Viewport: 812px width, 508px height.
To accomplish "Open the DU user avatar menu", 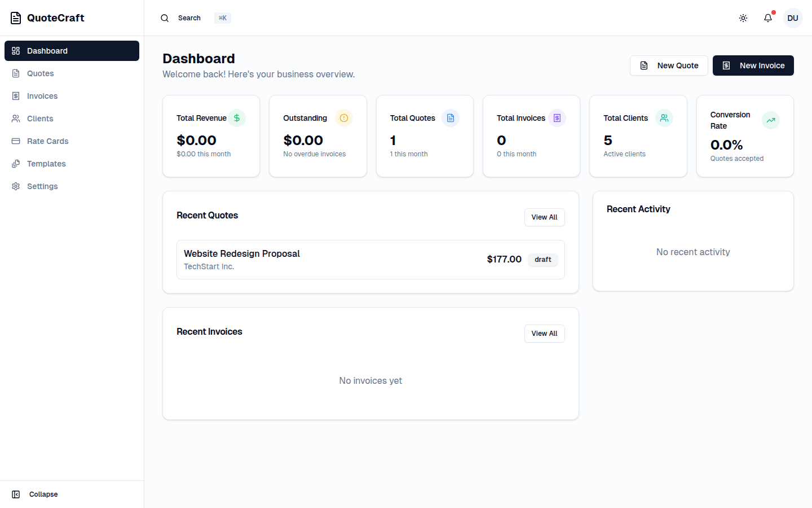I will (792, 17).
